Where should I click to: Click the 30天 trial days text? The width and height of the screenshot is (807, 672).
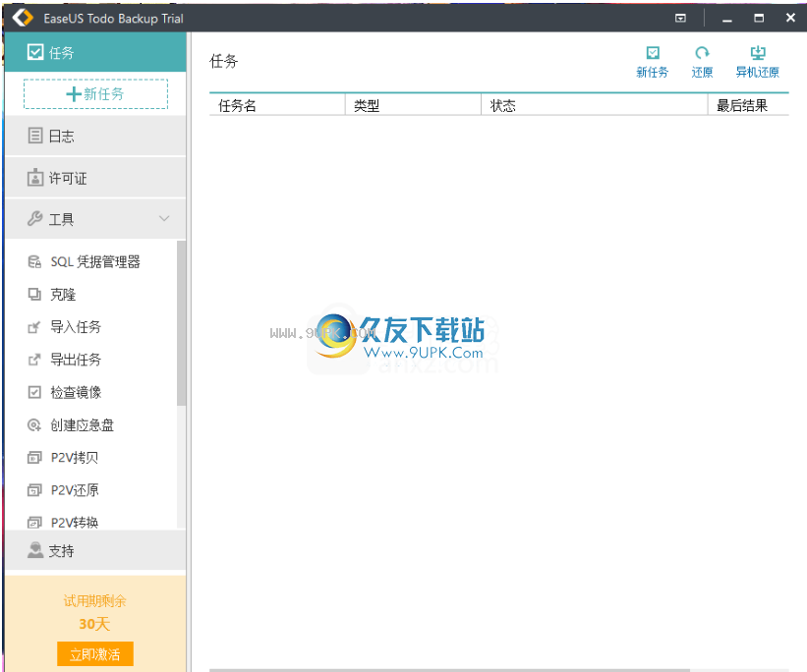pos(94,624)
